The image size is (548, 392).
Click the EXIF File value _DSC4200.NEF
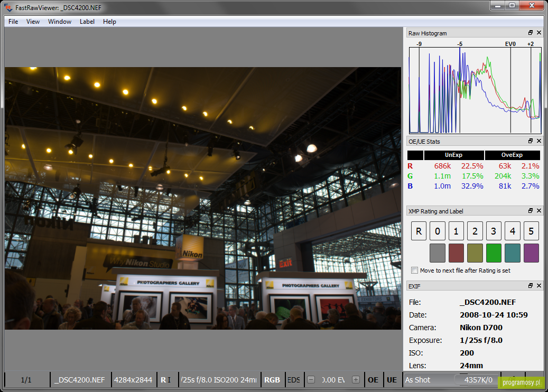488,302
